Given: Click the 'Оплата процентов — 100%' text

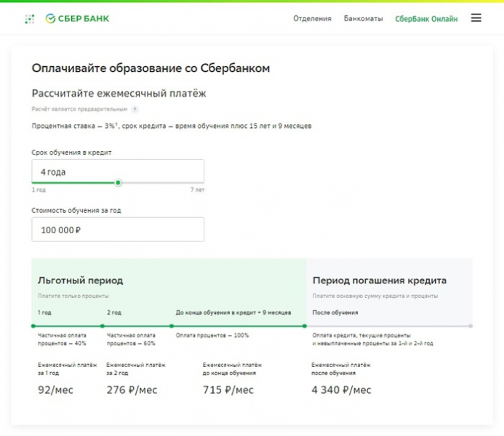Looking at the screenshot, I should (x=212, y=335).
